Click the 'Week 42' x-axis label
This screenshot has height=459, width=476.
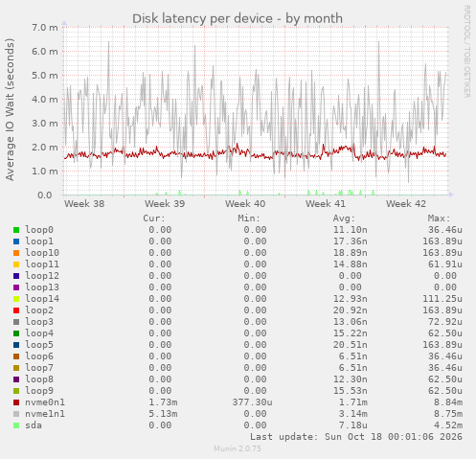406,204
